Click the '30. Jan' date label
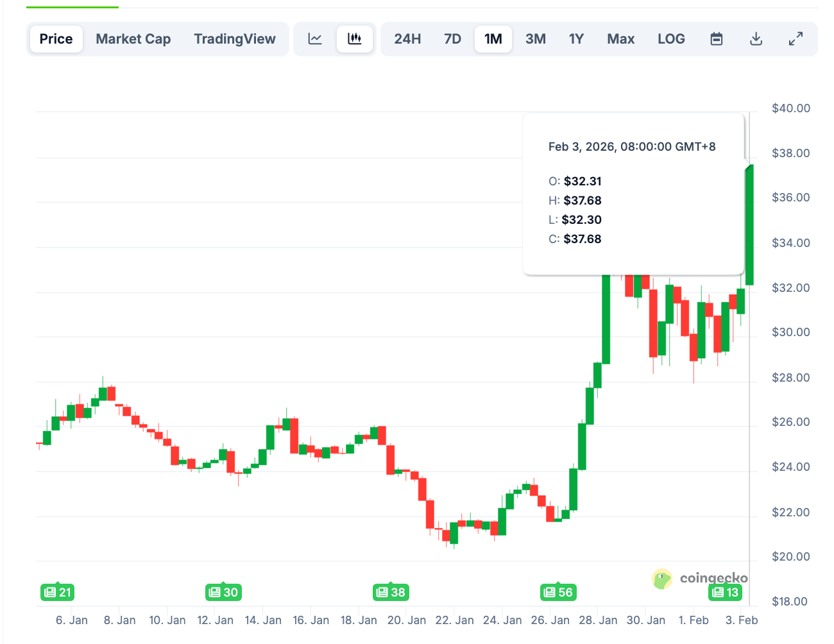The image size is (834, 644). pos(646,620)
